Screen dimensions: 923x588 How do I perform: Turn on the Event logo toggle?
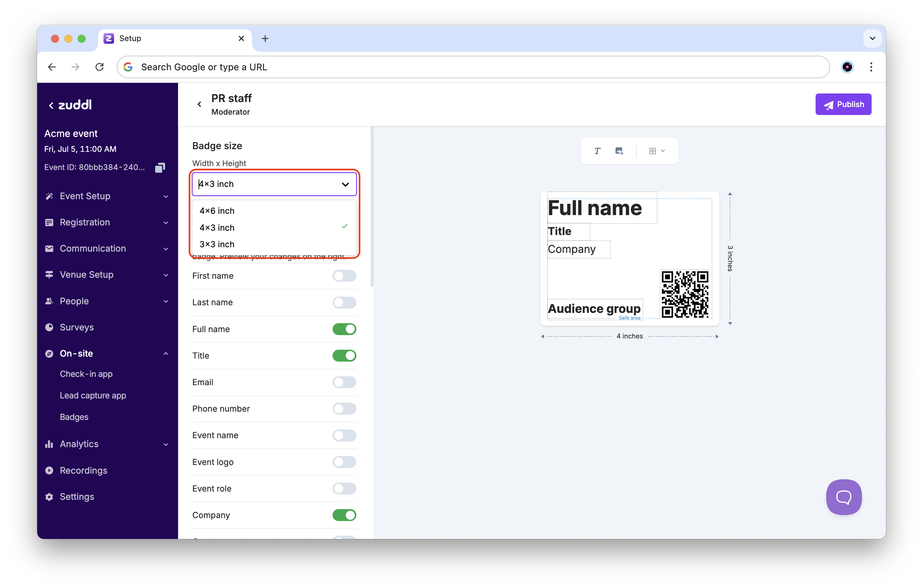point(344,462)
